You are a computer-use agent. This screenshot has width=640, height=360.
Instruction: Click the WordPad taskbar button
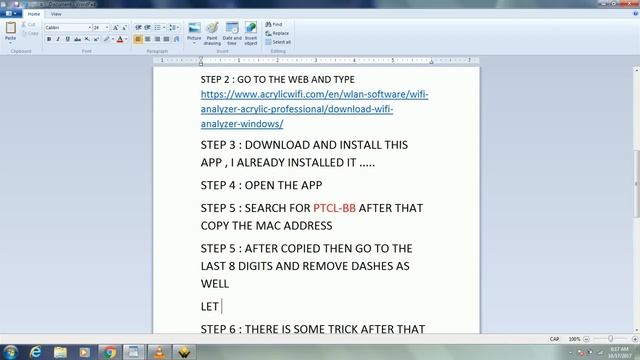(134, 352)
